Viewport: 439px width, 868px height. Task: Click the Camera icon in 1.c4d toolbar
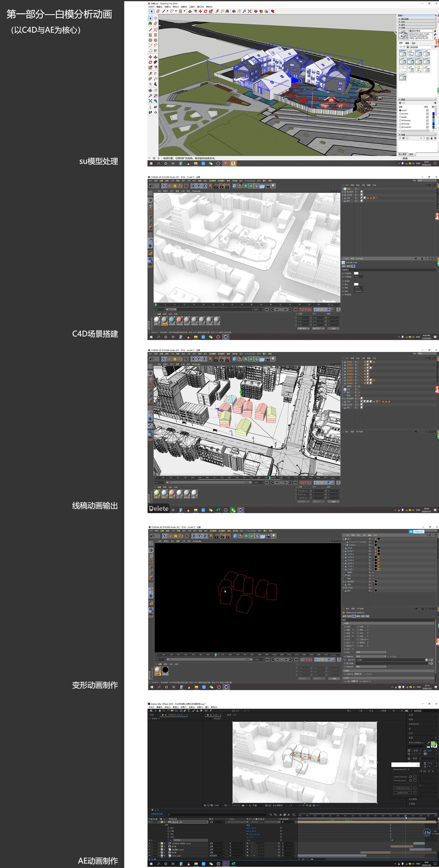coord(267,186)
